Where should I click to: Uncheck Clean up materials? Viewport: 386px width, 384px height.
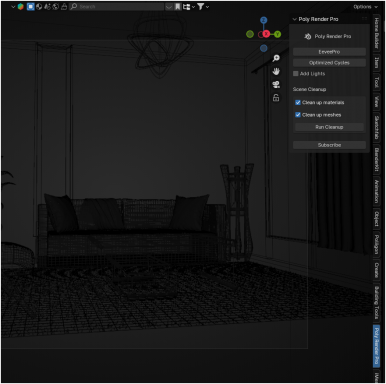pos(298,103)
